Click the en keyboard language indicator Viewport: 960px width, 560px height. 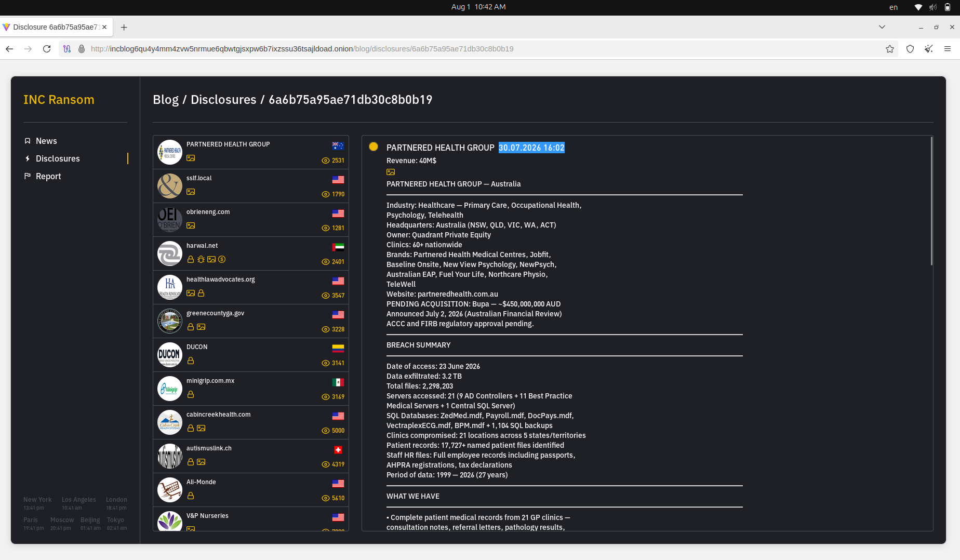[894, 7]
